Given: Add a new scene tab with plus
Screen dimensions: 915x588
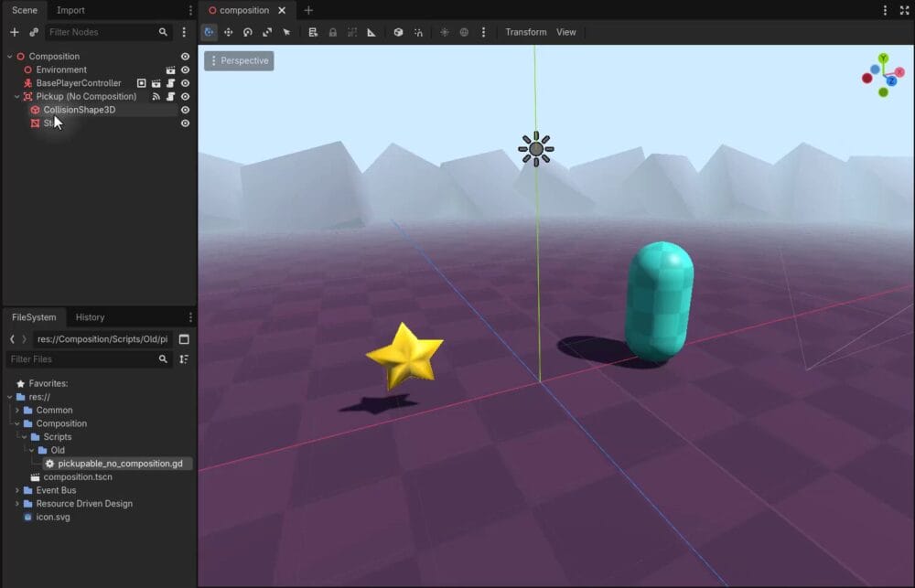Looking at the screenshot, I should click(x=308, y=10).
